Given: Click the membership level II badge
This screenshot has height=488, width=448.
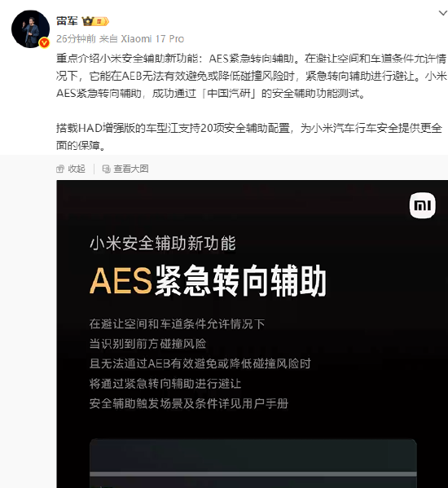Looking at the screenshot, I should pos(102,21).
